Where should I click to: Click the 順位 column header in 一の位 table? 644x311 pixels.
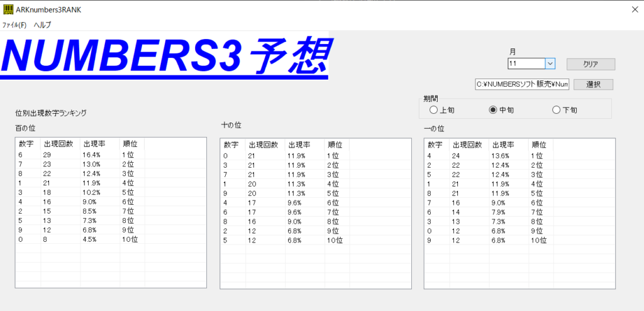click(539, 145)
